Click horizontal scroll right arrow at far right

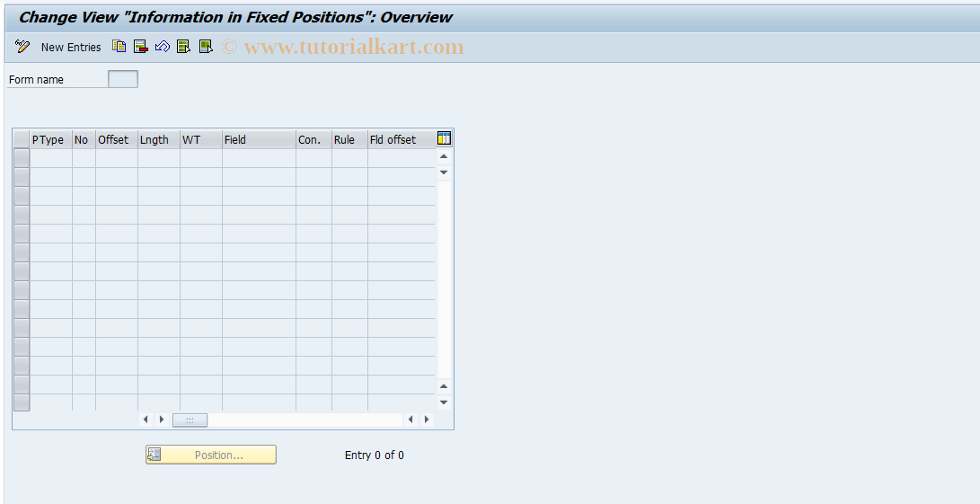click(427, 420)
